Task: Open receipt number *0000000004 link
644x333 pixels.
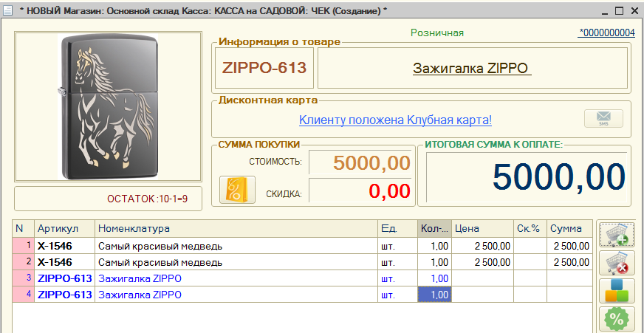Action: pyautogui.click(x=606, y=32)
